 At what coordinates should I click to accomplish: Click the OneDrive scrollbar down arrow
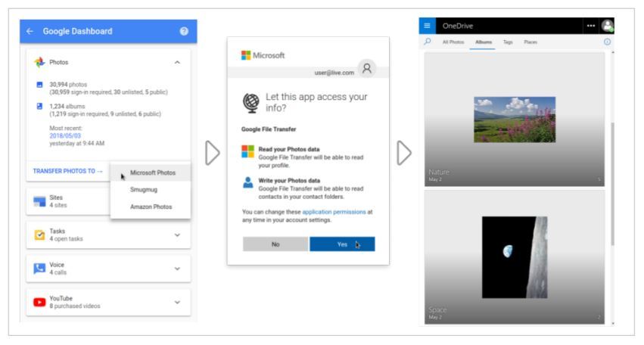613,324
